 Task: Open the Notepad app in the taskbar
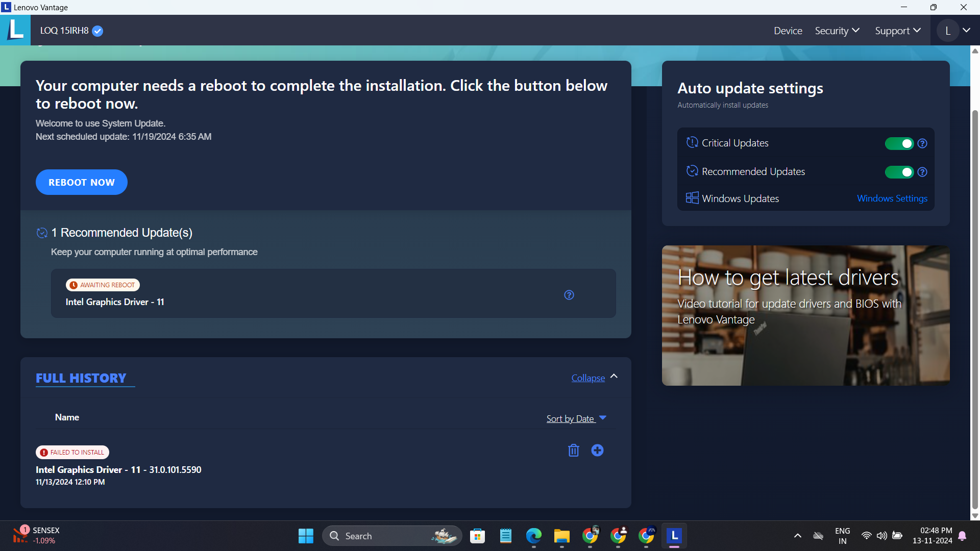click(x=505, y=536)
